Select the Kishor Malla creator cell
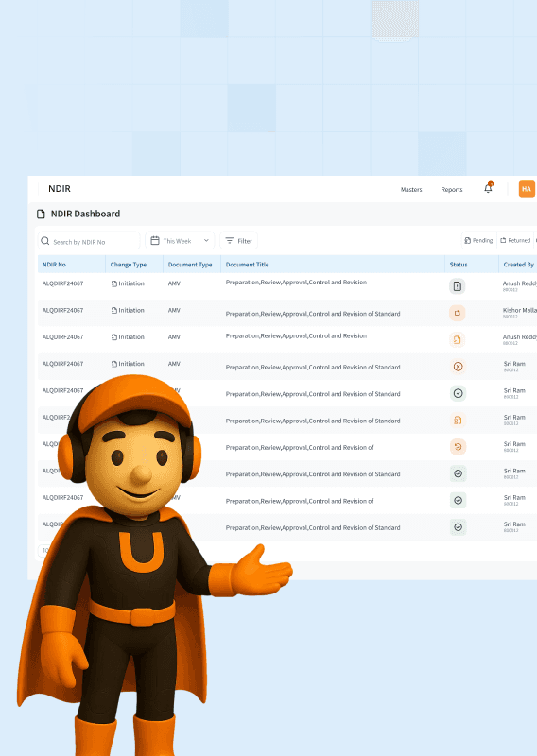The image size is (537, 756). tap(520, 313)
